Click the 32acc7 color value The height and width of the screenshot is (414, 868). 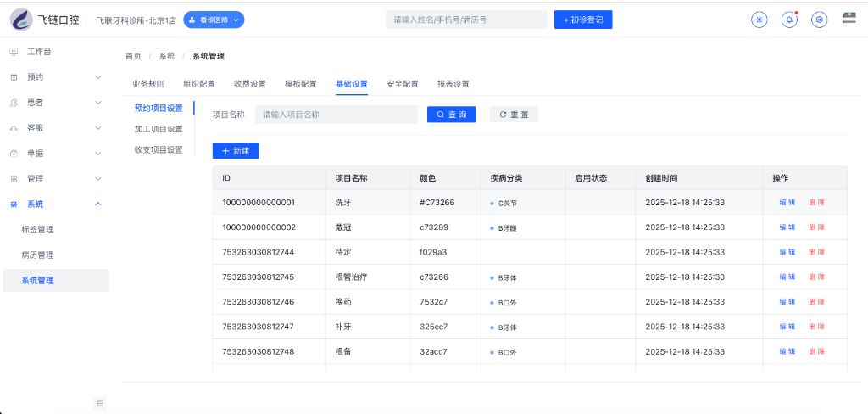(x=434, y=351)
